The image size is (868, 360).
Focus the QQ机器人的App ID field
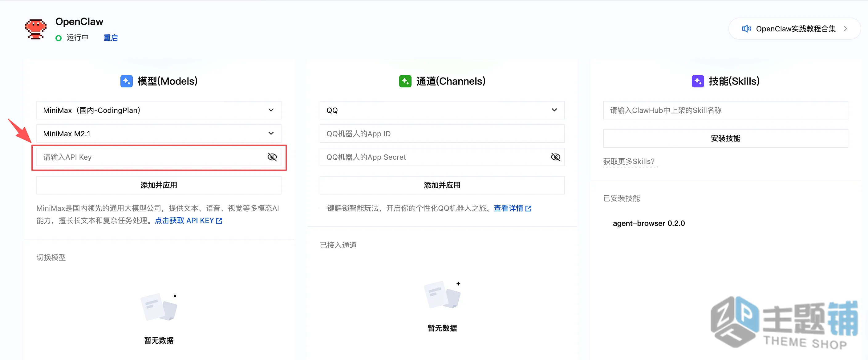click(442, 134)
